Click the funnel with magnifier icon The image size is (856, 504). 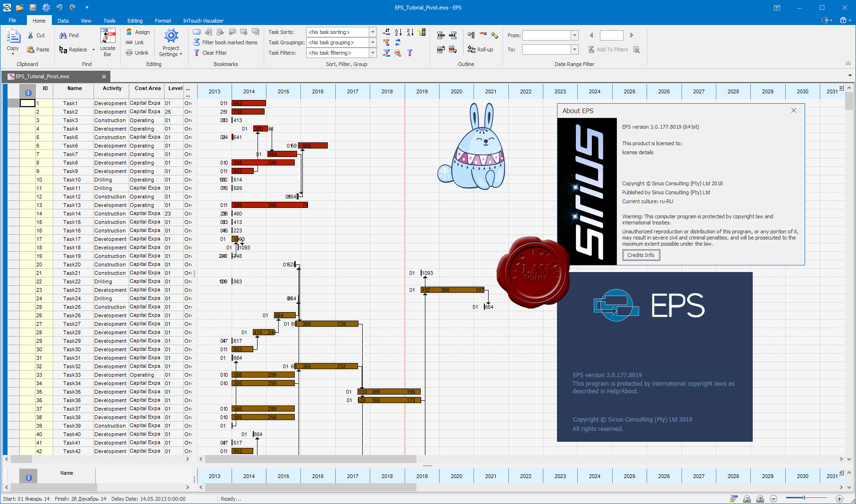(x=398, y=53)
